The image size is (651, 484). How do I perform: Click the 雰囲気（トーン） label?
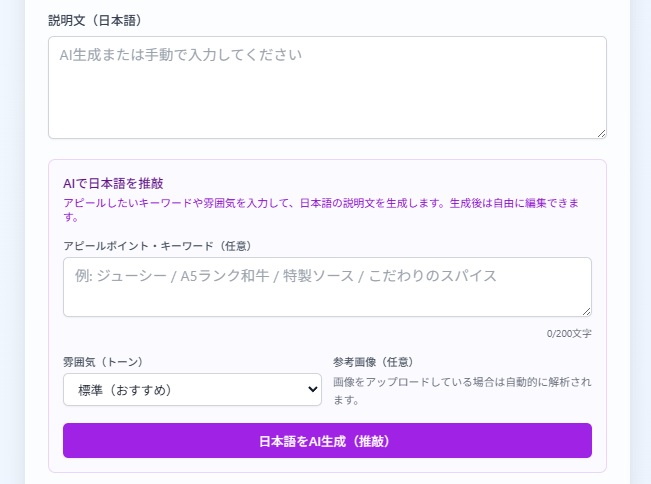coord(103,362)
